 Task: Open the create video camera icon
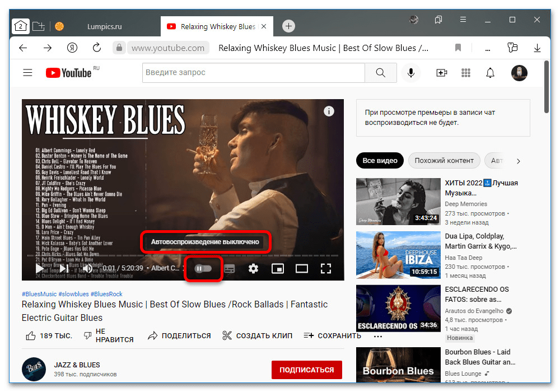pos(441,73)
